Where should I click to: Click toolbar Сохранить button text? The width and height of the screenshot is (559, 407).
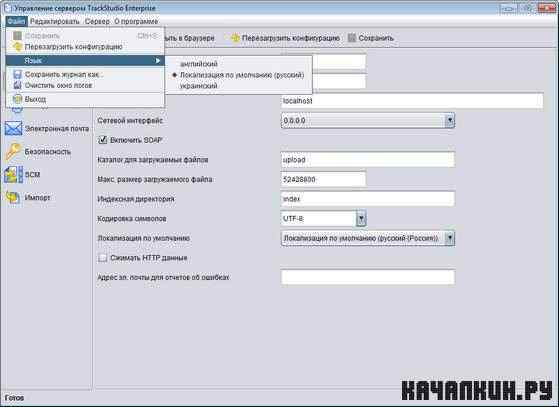376,38
